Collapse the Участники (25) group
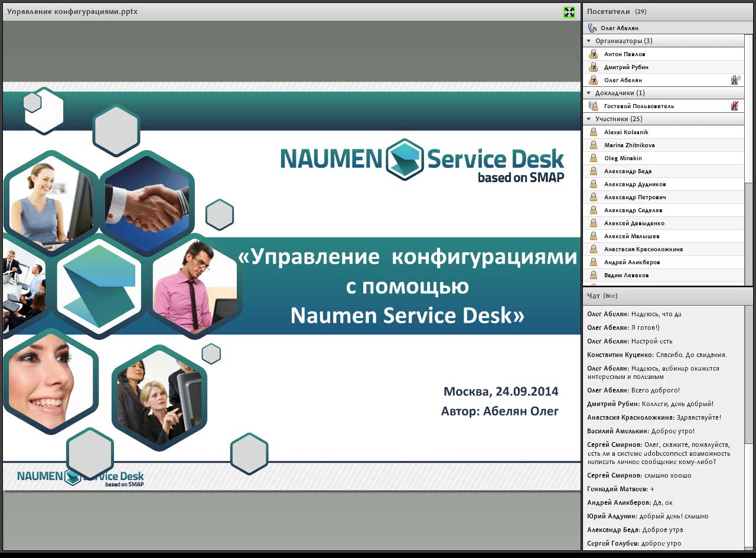The height and width of the screenshot is (558, 756). tap(589, 119)
